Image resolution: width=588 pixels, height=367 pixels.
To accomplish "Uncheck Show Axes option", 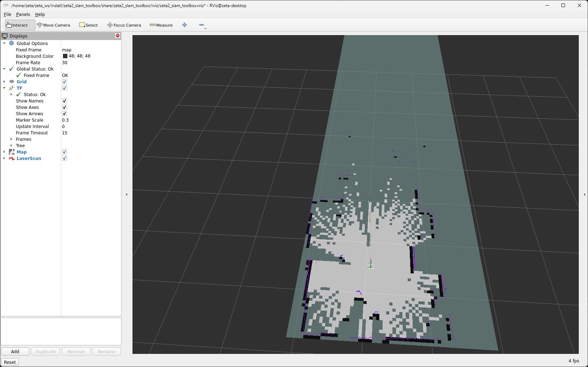I will coord(64,107).
